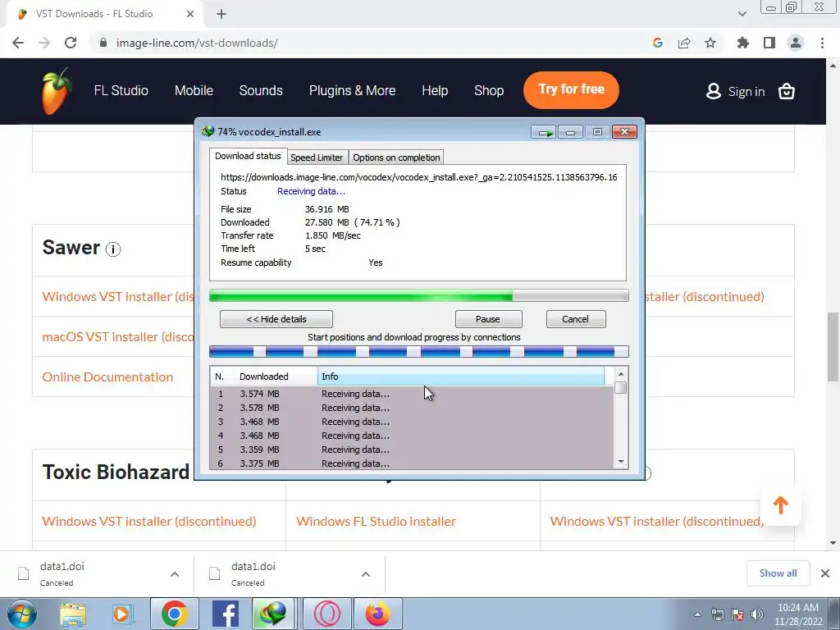The width and height of the screenshot is (840, 630).
Task: Click the webpage vertical scrollbar thumb
Action: [833, 347]
